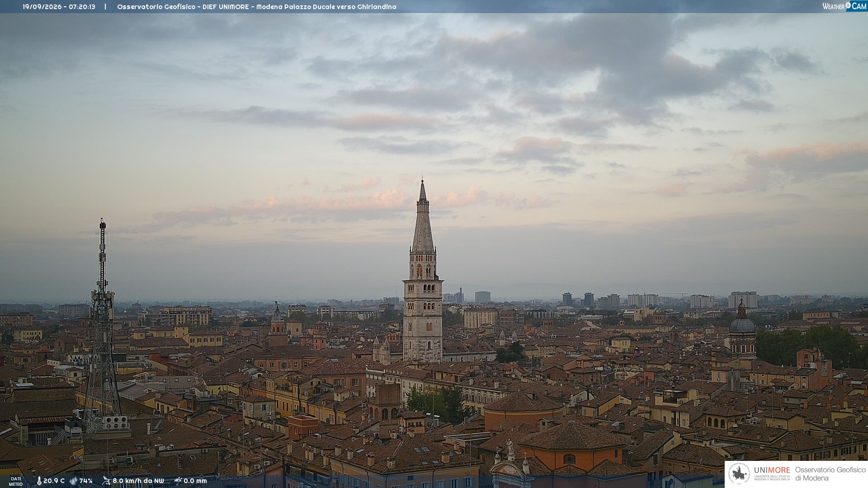Open the WeatherCam logo link

pos(844,6)
